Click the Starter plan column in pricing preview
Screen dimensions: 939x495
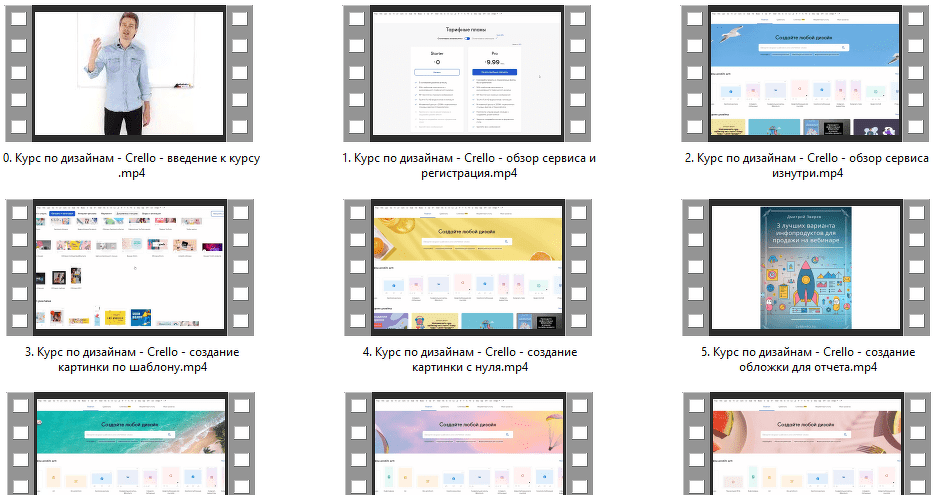click(435, 90)
